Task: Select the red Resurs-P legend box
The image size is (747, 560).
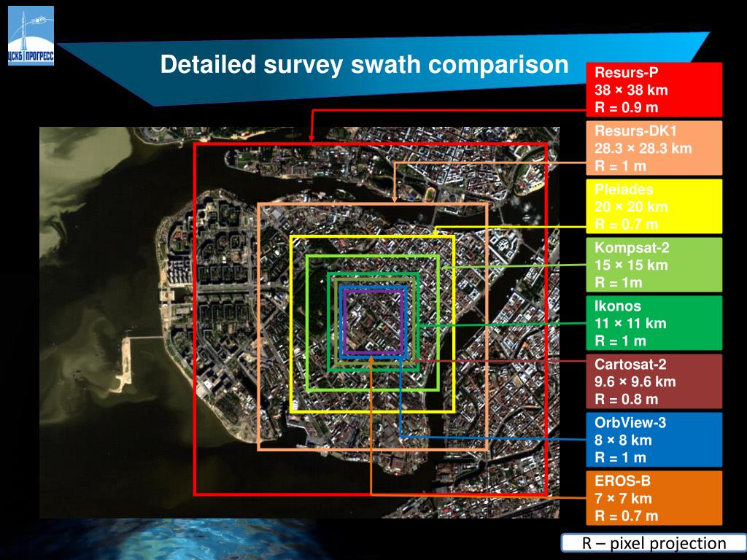Action: (x=654, y=90)
